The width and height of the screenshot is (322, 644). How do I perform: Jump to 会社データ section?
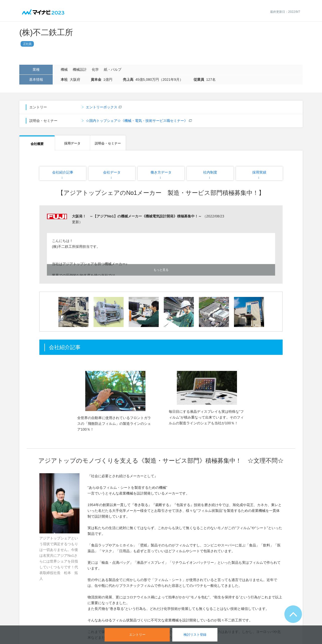[112, 173]
